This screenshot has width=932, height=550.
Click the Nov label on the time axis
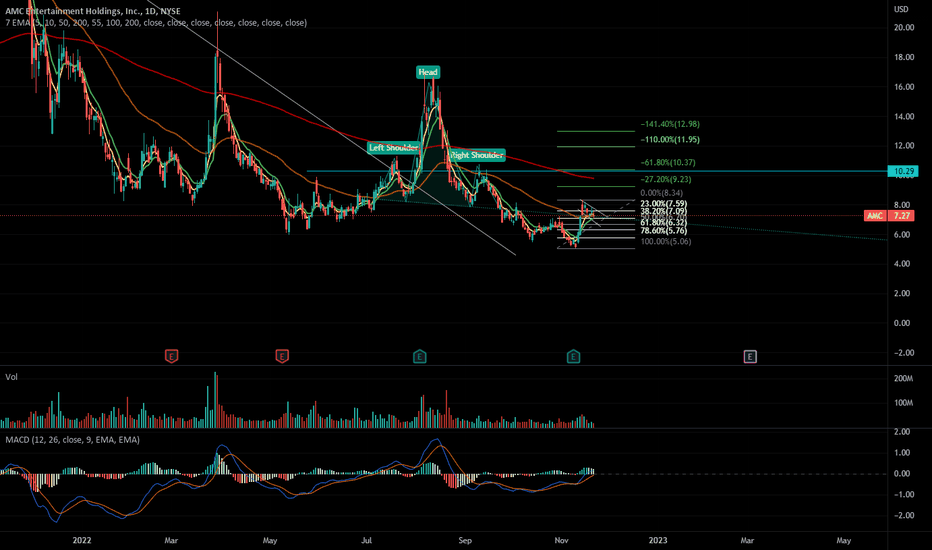[561, 540]
